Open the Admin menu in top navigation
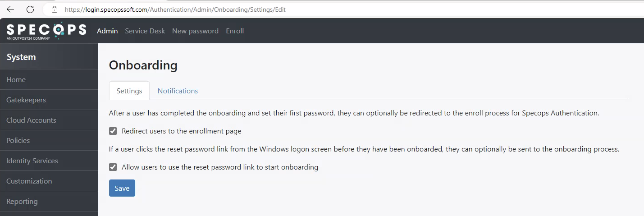The height and width of the screenshot is (216, 644). click(x=107, y=31)
